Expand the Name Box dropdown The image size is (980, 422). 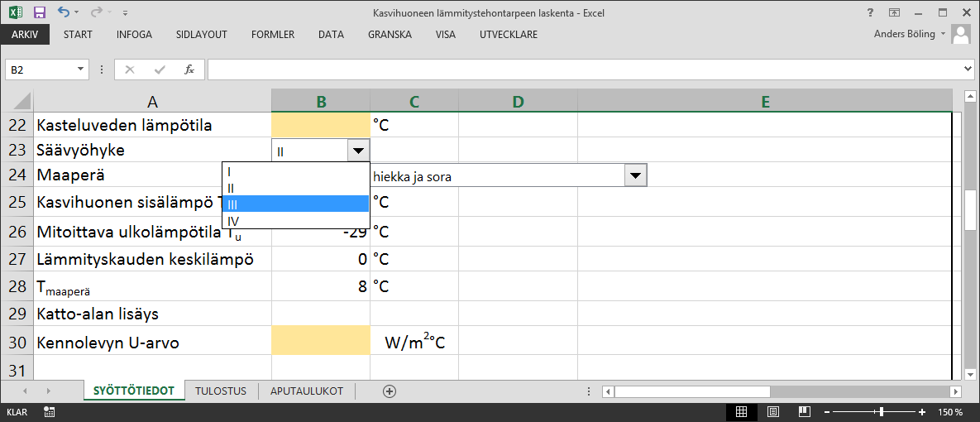[81, 70]
